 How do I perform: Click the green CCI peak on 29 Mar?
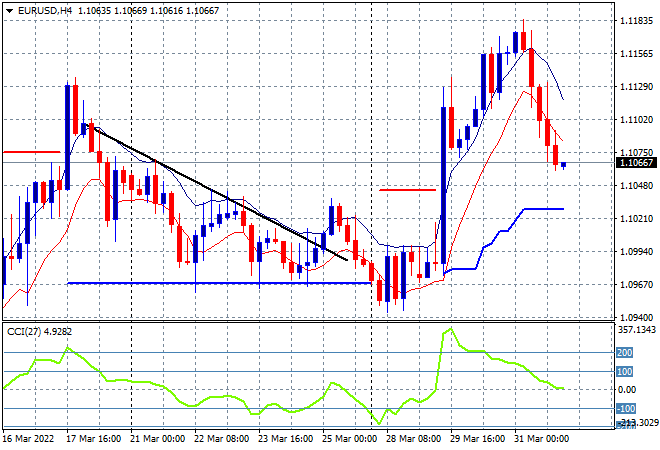point(451,328)
